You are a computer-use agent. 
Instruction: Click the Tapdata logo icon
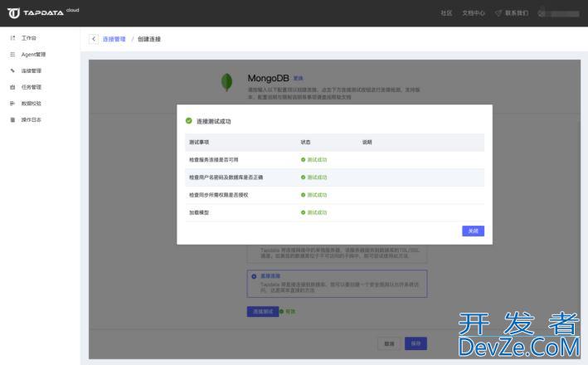[x=13, y=13]
